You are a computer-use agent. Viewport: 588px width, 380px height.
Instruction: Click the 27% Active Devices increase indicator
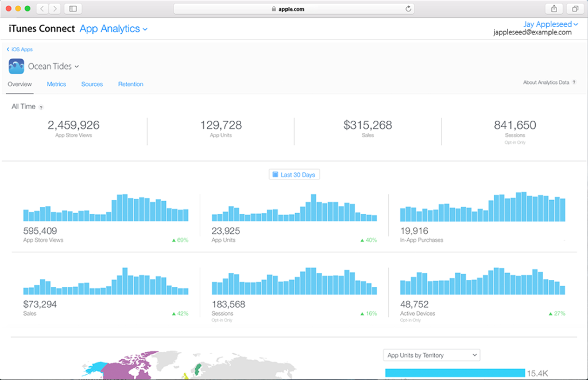point(557,313)
